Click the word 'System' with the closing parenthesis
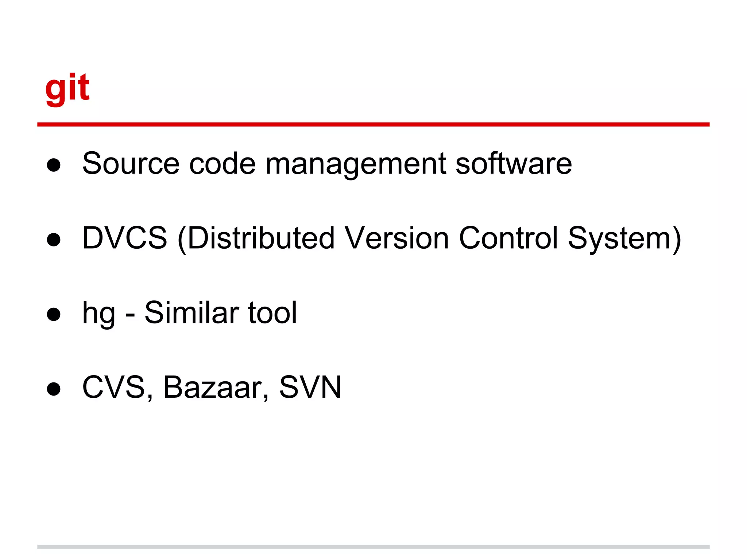 [x=624, y=238]
